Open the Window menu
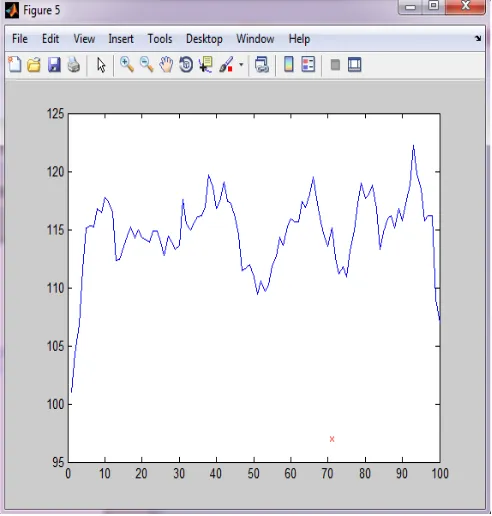Image resolution: width=492 pixels, height=516 pixels. pos(255,39)
